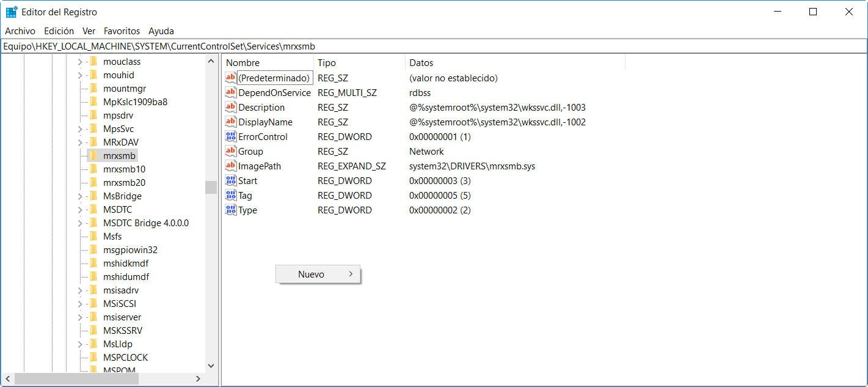Click the MpKslc1909ba8 folder icon
This screenshot has width=868, height=387.
(x=93, y=102)
